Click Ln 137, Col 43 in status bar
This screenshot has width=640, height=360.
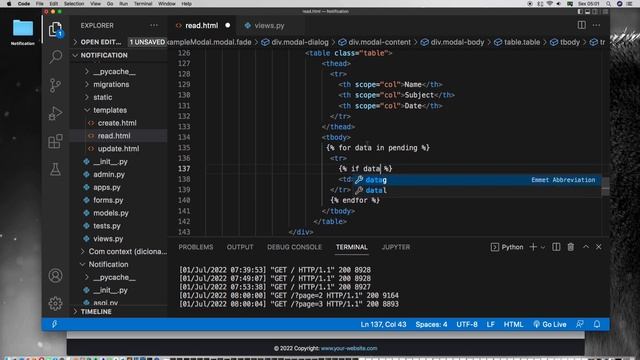[x=383, y=324]
